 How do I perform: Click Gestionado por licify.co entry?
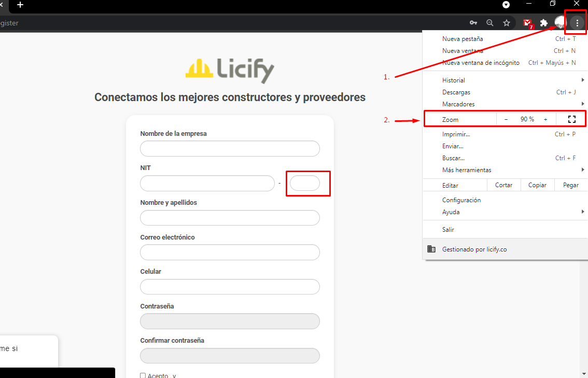tap(505, 249)
